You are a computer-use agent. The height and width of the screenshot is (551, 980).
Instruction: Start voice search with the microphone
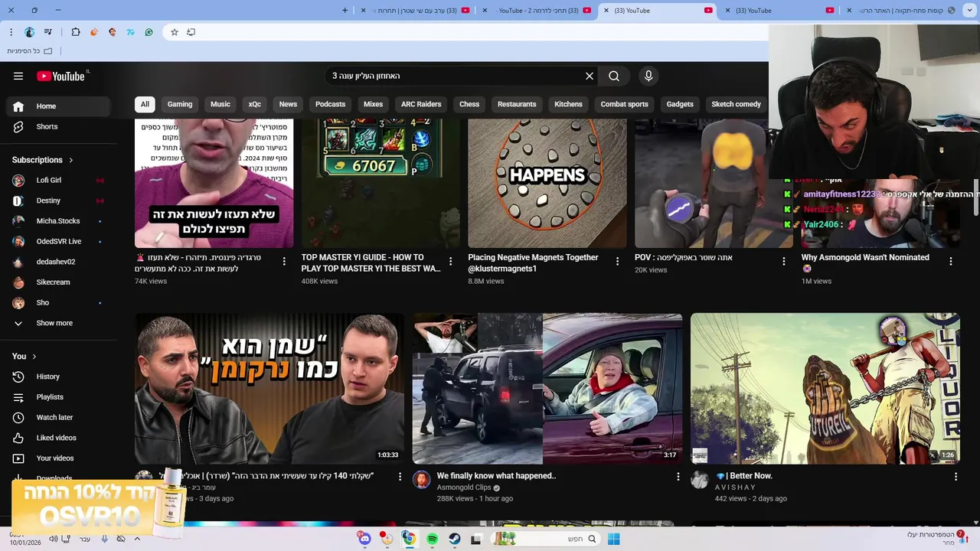(648, 76)
